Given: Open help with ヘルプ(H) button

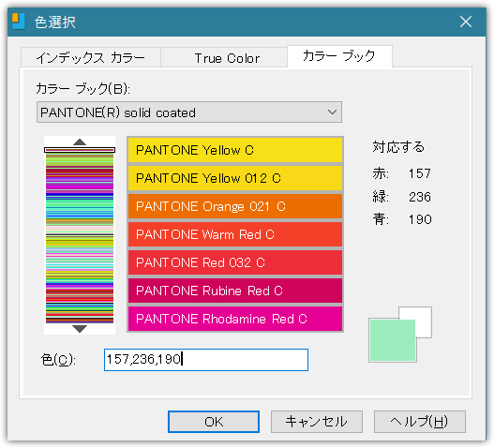Looking at the screenshot, I should point(420,422).
